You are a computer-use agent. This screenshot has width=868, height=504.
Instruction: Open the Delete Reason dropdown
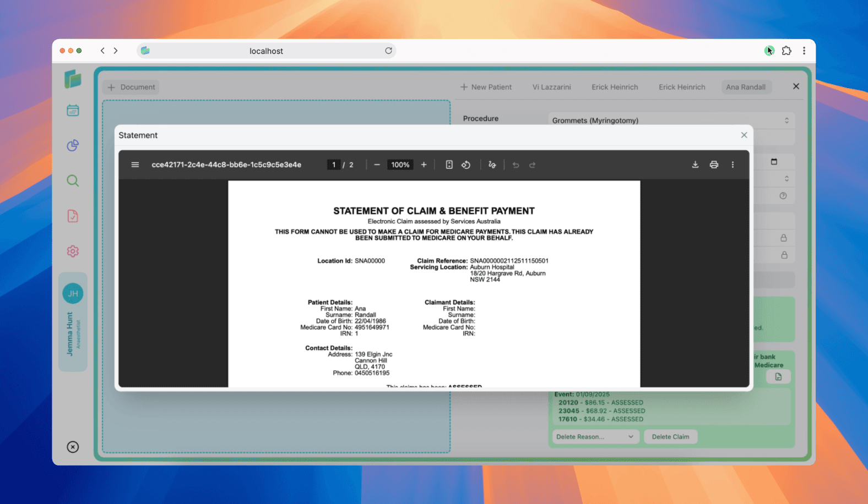click(595, 437)
